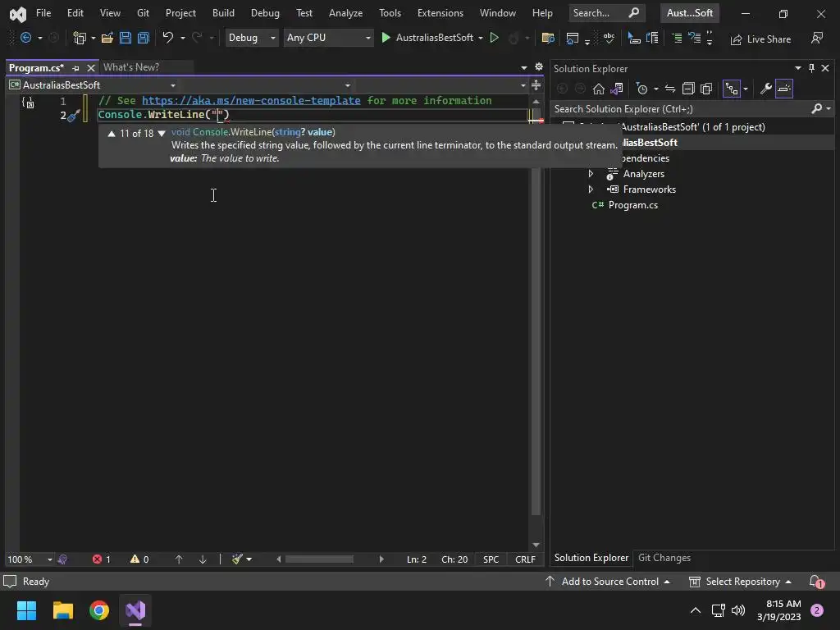Screen dimensions: 840x630
Task: Click the split editor window handle icon
Action: (536, 85)
